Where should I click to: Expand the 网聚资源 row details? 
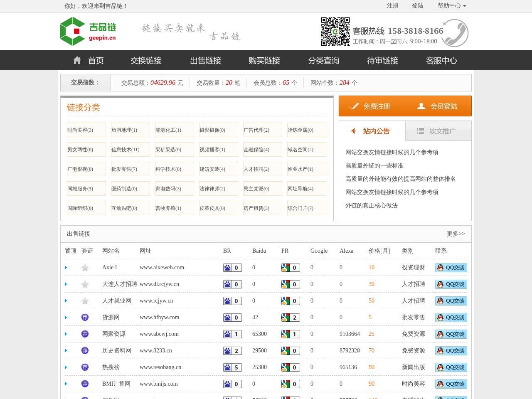click(66, 334)
